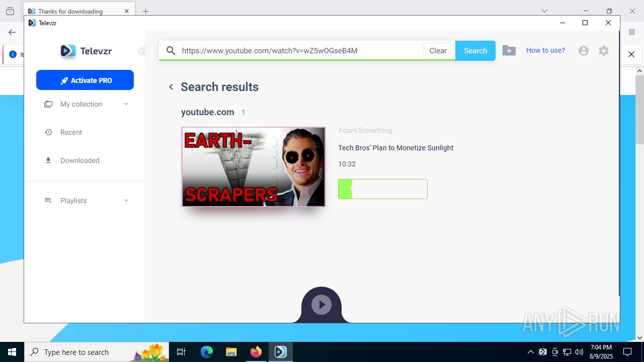Dismiss the browser notification bar

(631, 54)
